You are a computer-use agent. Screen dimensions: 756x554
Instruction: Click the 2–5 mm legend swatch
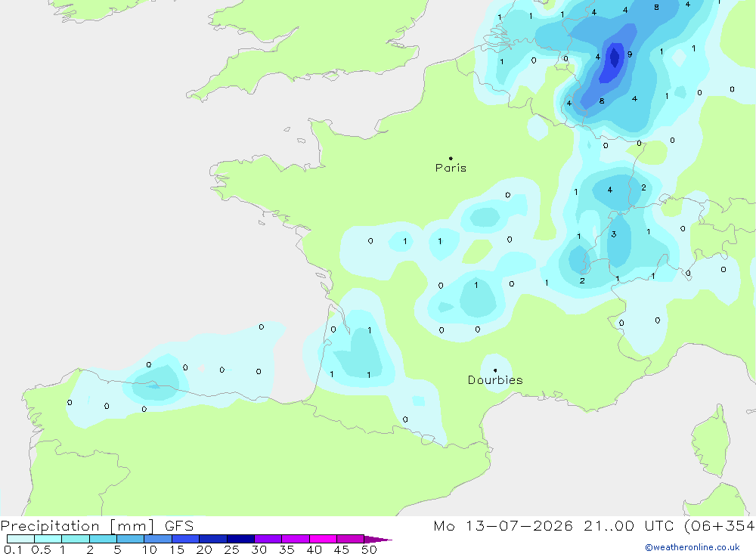(x=103, y=539)
